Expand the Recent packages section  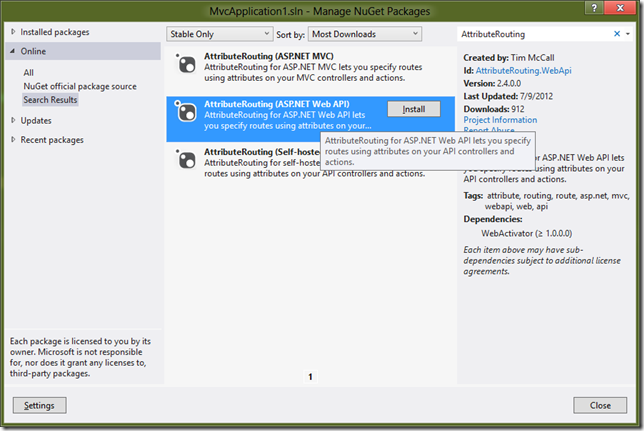tap(13, 139)
